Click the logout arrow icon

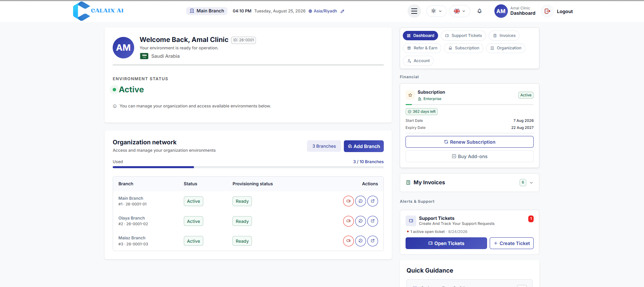tap(547, 11)
